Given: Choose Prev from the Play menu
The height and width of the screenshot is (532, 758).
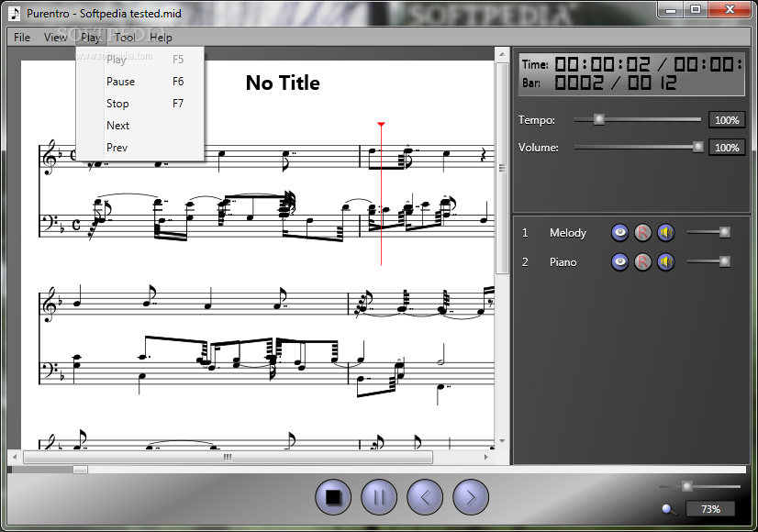Looking at the screenshot, I should [140, 148].
